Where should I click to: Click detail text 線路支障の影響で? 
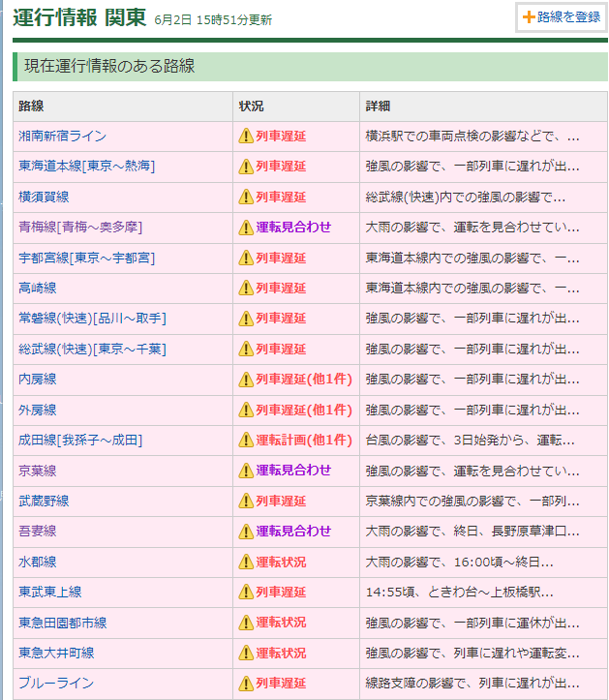pyautogui.click(x=472, y=683)
